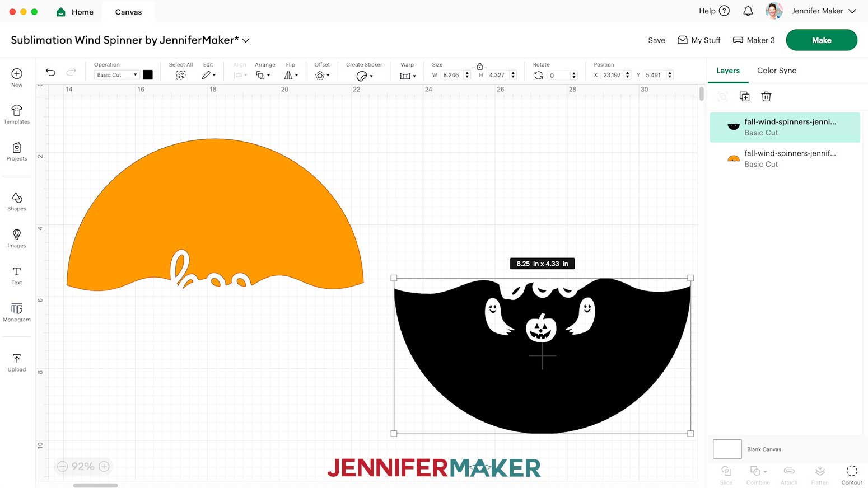
Task: Open the Jennifer Maker account dropdown
Action: 824,11
